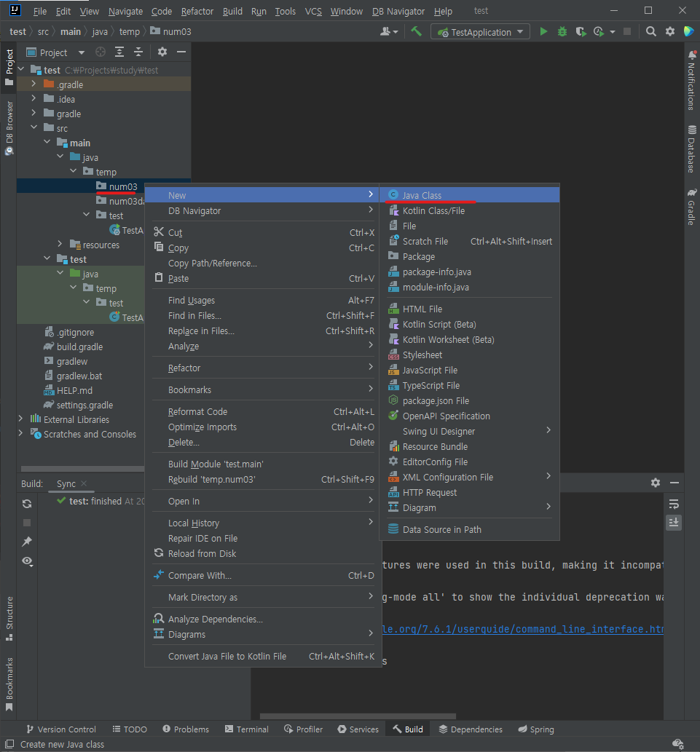The image size is (700, 752).
Task: Choose Kotlin Class/File entry
Action: tap(470, 210)
